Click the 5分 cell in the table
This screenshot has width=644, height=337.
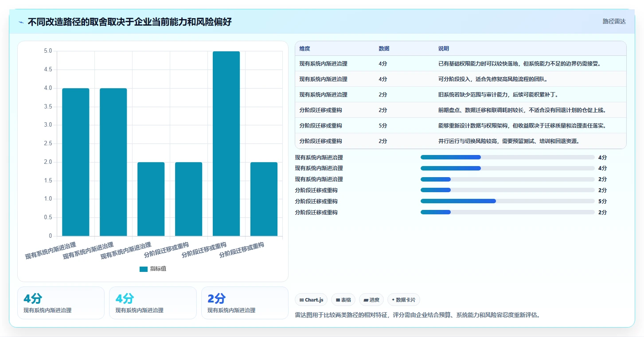pos(383,126)
